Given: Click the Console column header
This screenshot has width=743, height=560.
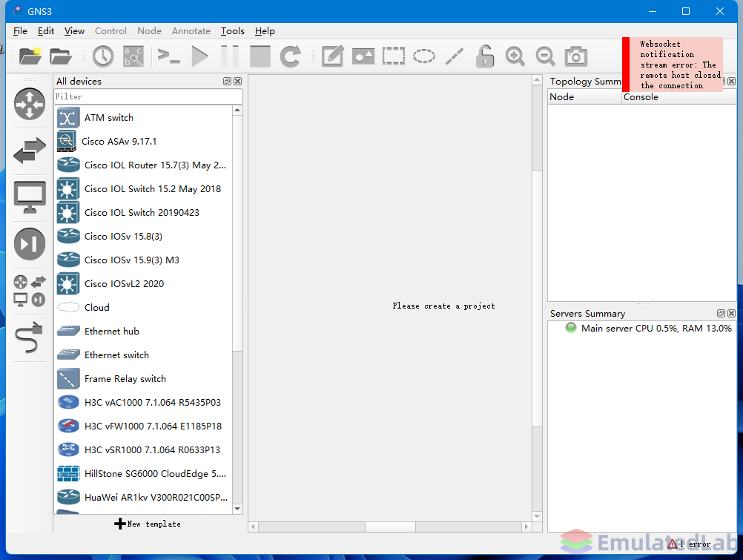Looking at the screenshot, I should (679, 96).
